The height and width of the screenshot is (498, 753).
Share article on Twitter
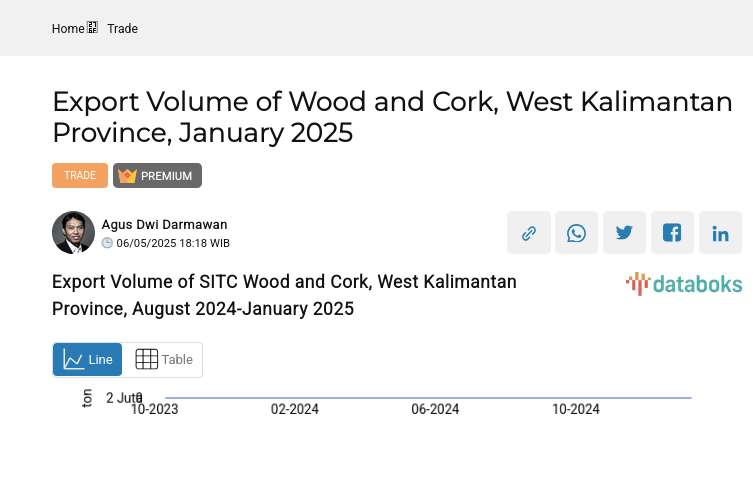624,232
